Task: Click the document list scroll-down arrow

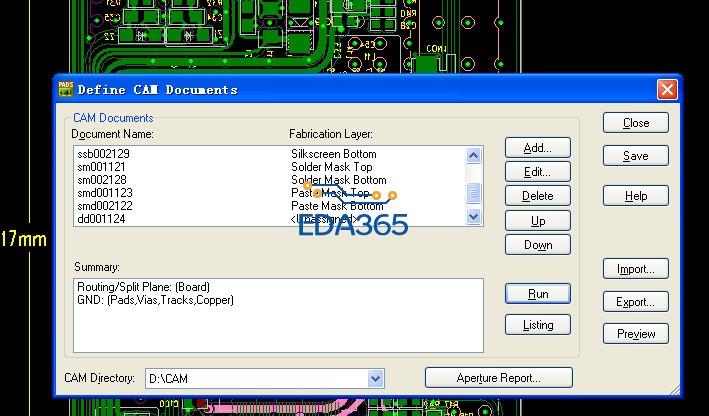Action: [473, 216]
